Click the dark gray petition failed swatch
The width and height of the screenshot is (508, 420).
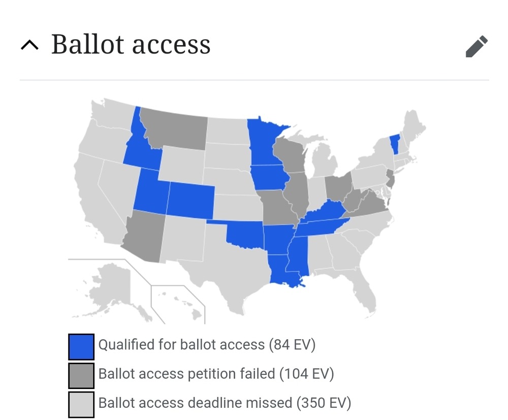[81, 376]
